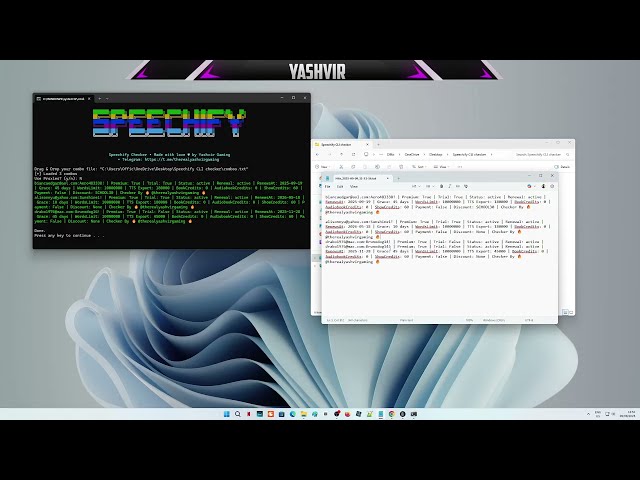
Task: Click the Desktop breadcrumb in address bar
Action: coord(436,154)
